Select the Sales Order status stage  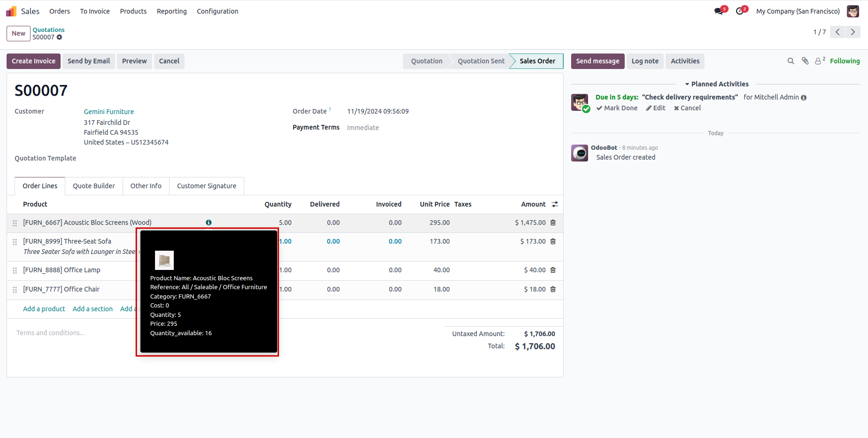[537, 61]
